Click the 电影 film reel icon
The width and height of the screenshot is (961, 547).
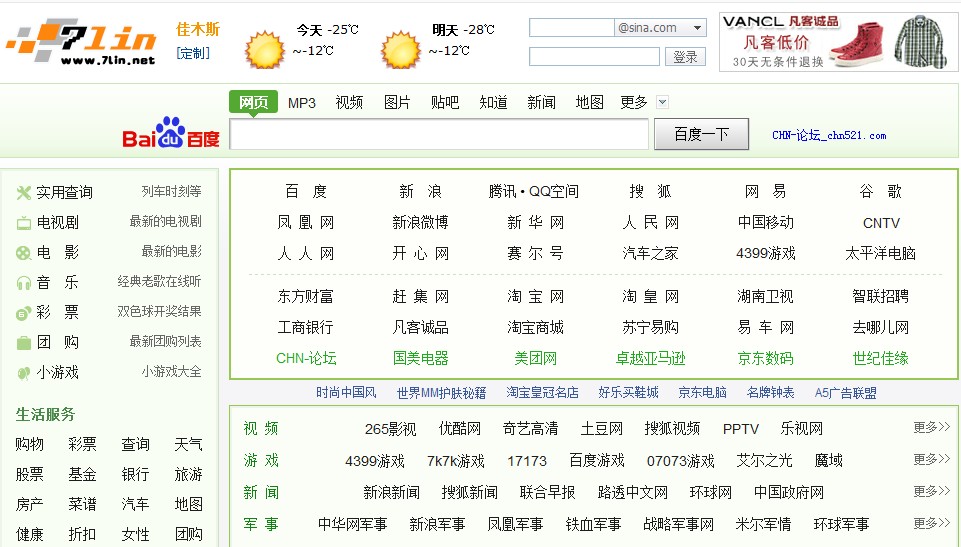[x=23, y=253]
